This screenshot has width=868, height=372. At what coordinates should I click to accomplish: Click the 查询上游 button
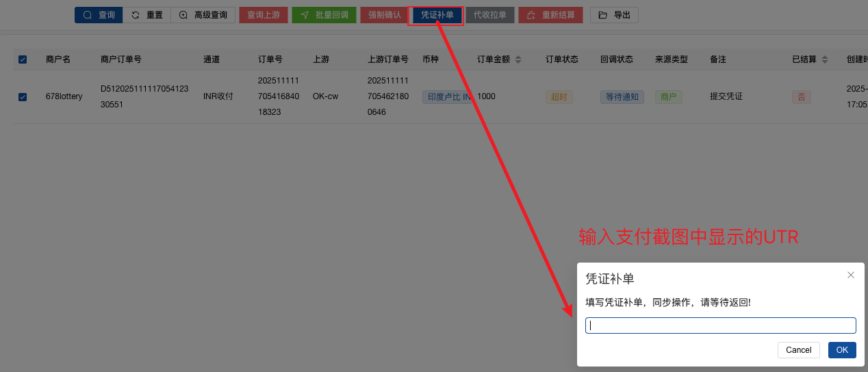264,15
